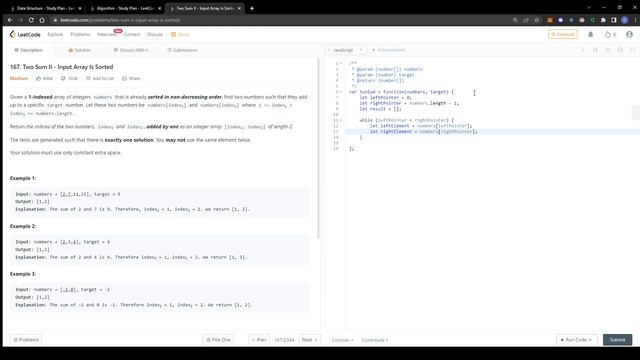The width and height of the screenshot is (640, 360).
Task: Open the Interview menu item
Action: [x=107, y=34]
